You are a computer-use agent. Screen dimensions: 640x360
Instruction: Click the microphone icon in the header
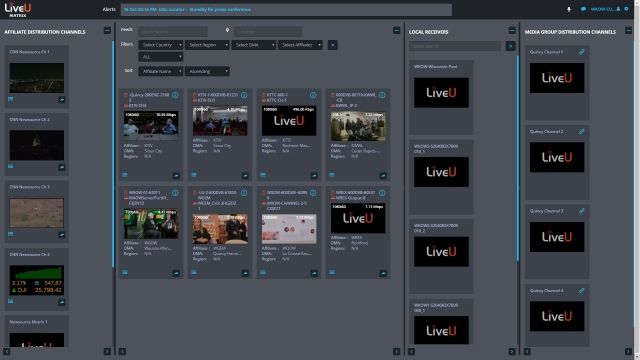click(x=569, y=9)
